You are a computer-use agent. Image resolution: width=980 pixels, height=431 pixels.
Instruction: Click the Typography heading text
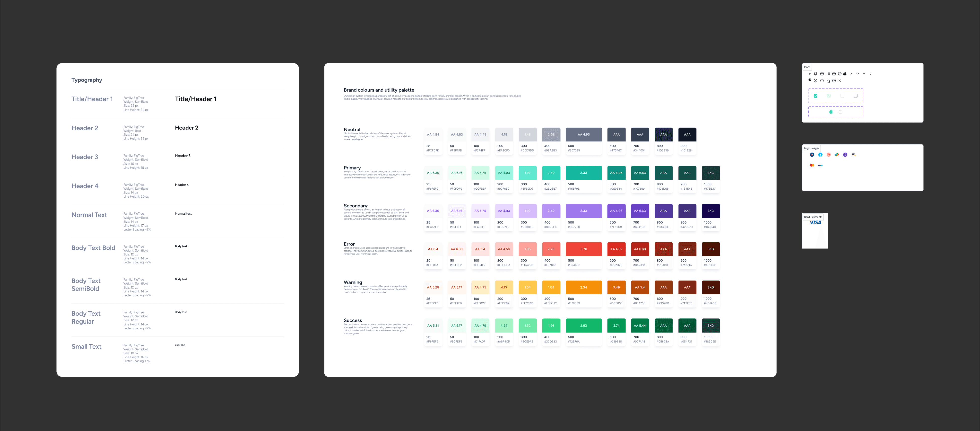(87, 80)
